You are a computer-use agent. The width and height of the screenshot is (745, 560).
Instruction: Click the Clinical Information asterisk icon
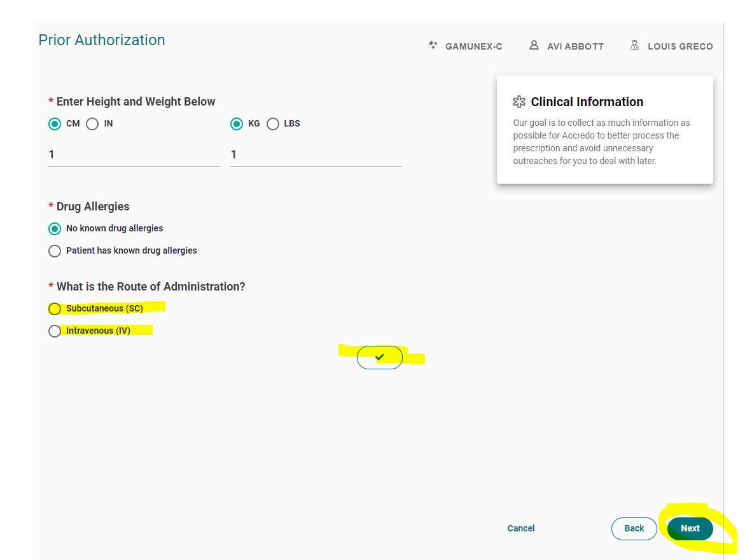pyautogui.click(x=519, y=102)
